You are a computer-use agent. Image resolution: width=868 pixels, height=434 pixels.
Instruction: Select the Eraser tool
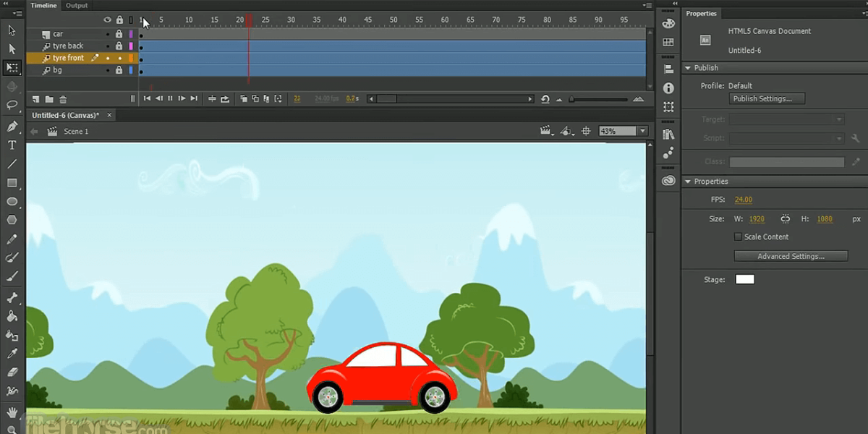12,372
